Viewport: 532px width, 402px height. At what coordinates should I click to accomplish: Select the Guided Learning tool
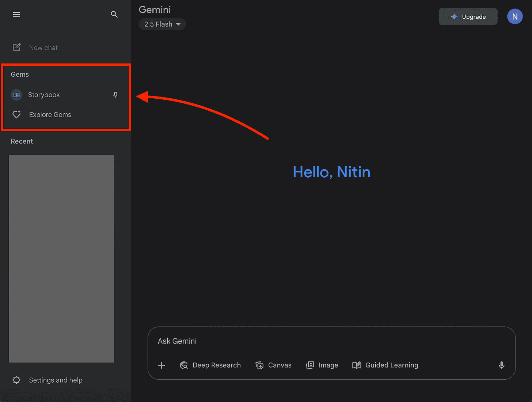tap(385, 365)
